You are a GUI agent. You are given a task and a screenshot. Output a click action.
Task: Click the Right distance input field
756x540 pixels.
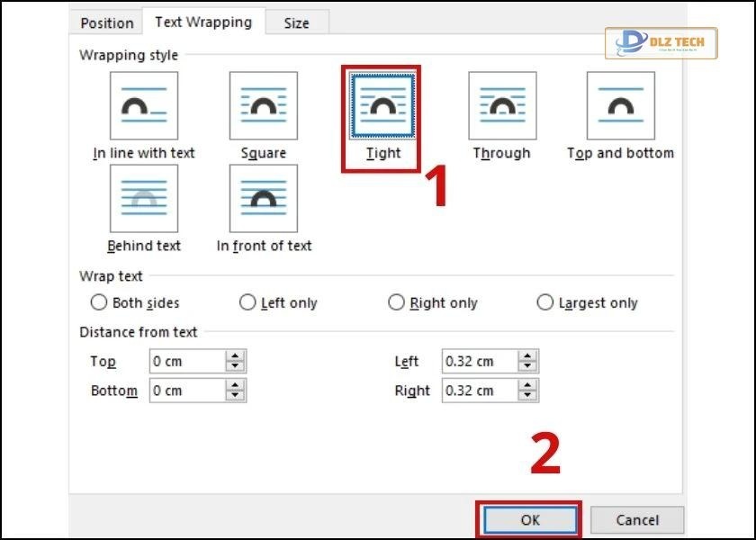pos(478,391)
